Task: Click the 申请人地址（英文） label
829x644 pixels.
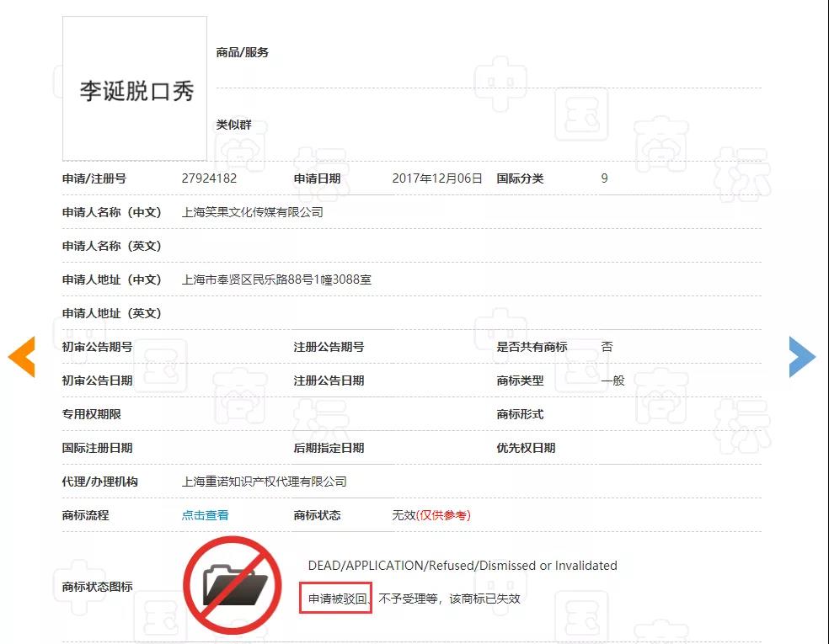Action: tap(111, 313)
